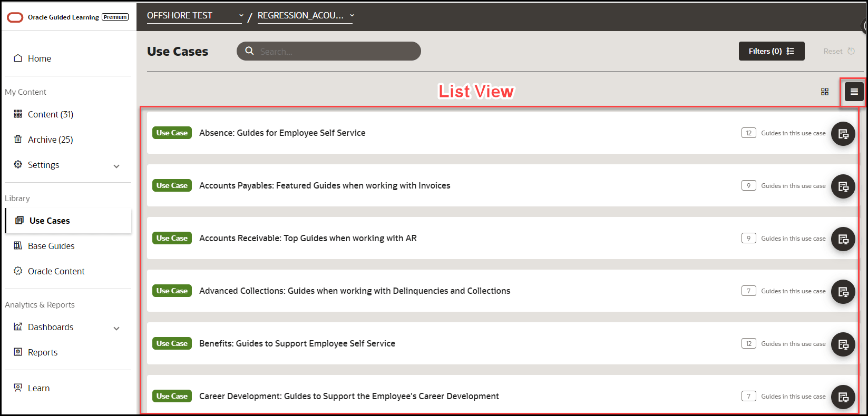This screenshot has height=416, width=868.
Task: Click Content grid icon in sidebar
Action: (x=18, y=114)
